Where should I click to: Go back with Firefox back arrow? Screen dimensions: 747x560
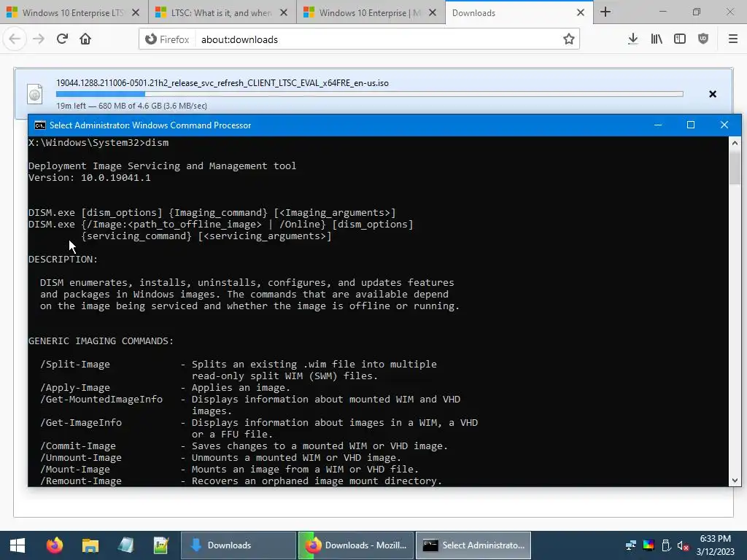coord(15,39)
